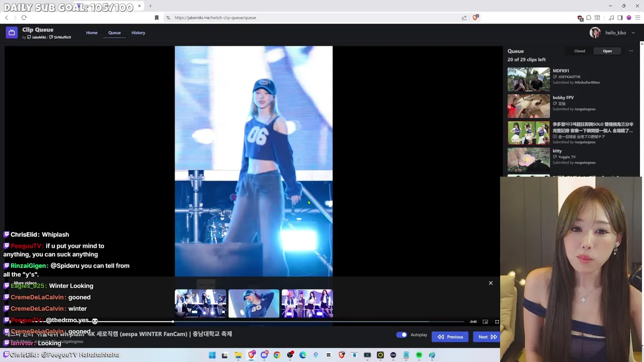Set the queue to Closed
The image size is (644, 362).
click(x=580, y=51)
